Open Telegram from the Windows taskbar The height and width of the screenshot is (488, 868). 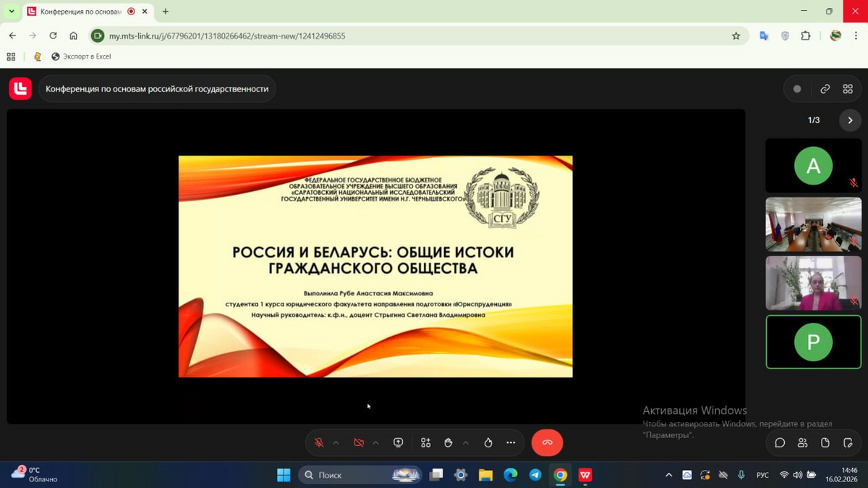(x=535, y=475)
